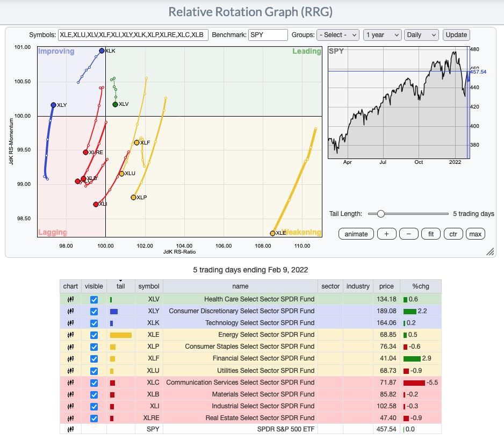Click the Benchmark SPY input field
This screenshot has width=504, height=440.
[268, 35]
